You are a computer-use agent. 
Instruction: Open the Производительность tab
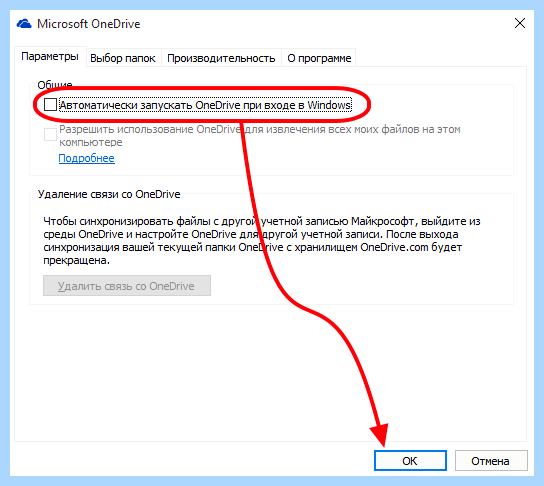pos(221,58)
